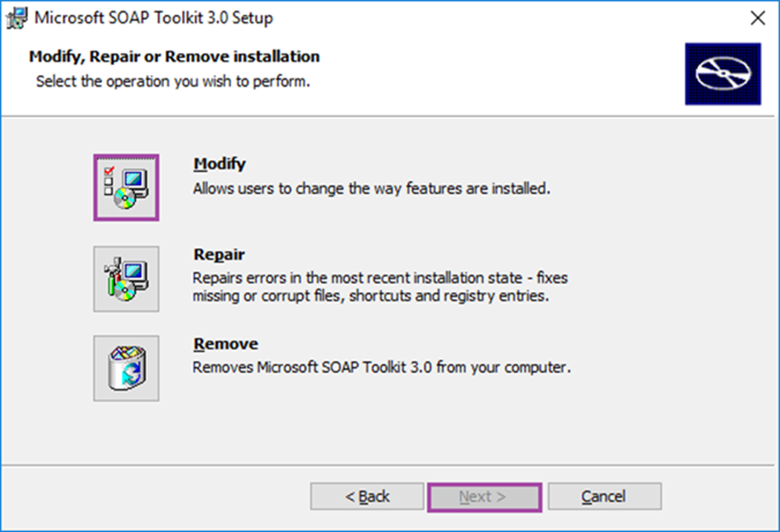Click the grayed-out Next button

click(484, 496)
